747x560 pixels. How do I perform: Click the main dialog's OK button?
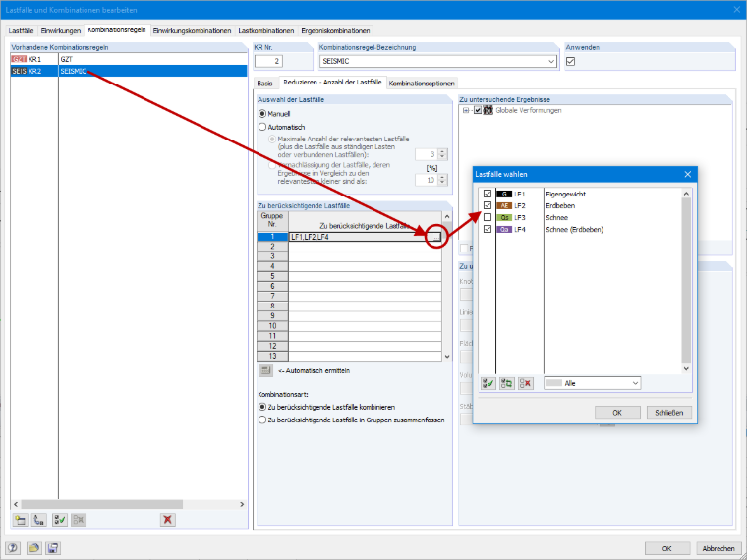[667, 548]
